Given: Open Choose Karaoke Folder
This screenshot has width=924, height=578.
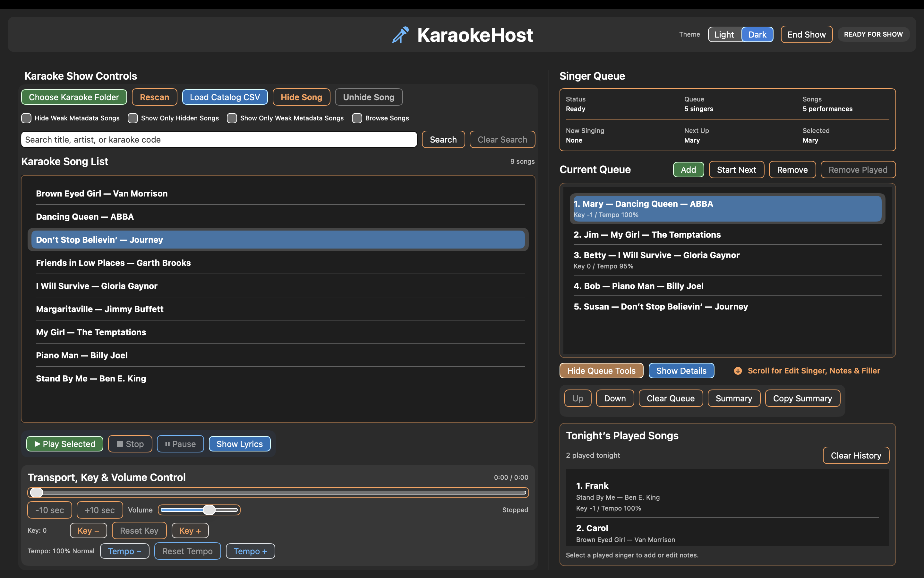Looking at the screenshot, I should (x=74, y=97).
